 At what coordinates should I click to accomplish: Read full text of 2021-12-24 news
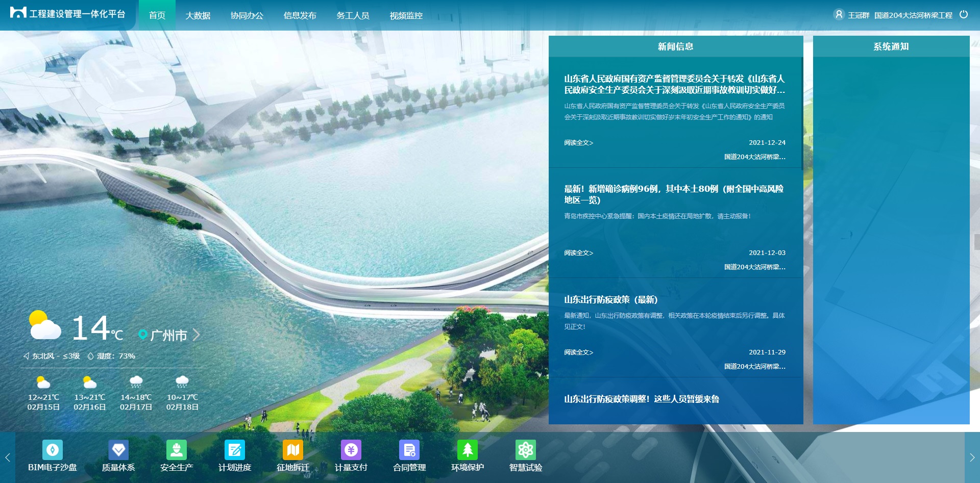[x=578, y=143]
